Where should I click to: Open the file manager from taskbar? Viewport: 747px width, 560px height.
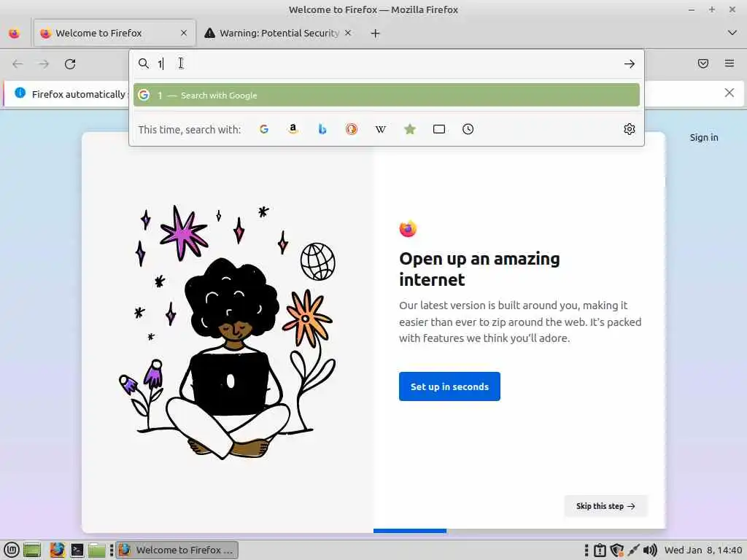pos(97,550)
